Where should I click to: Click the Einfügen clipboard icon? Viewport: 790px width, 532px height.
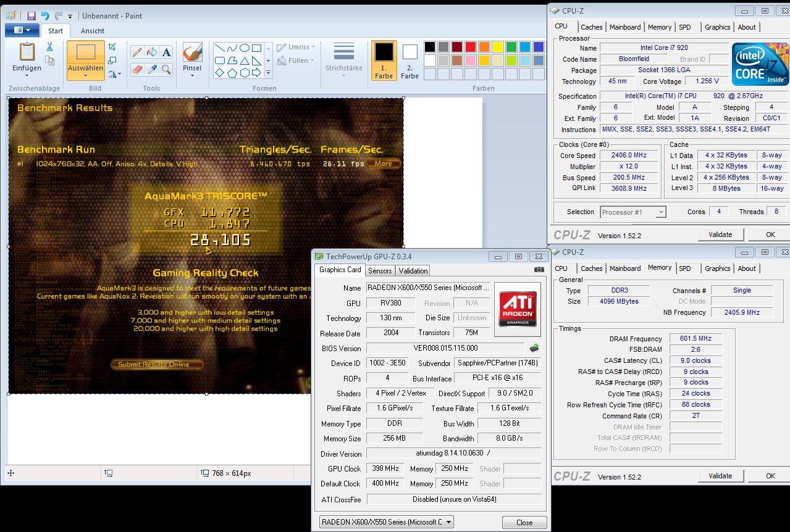[27, 52]
